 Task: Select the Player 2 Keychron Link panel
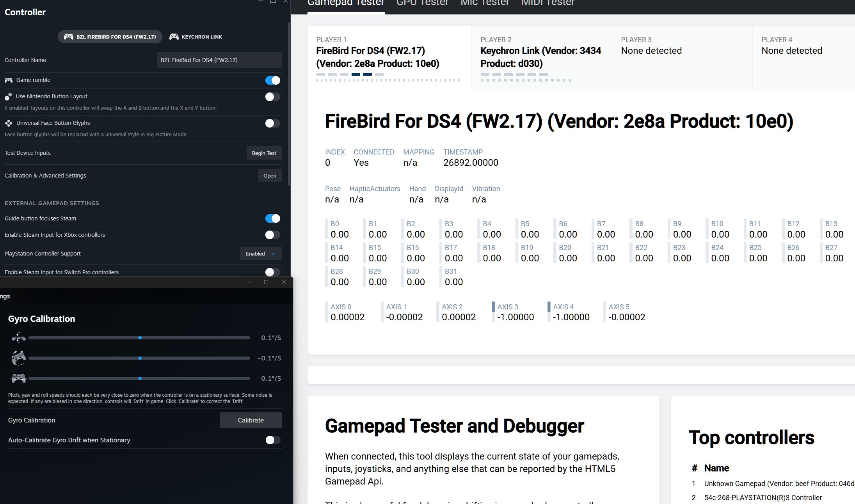click(541, 58)
